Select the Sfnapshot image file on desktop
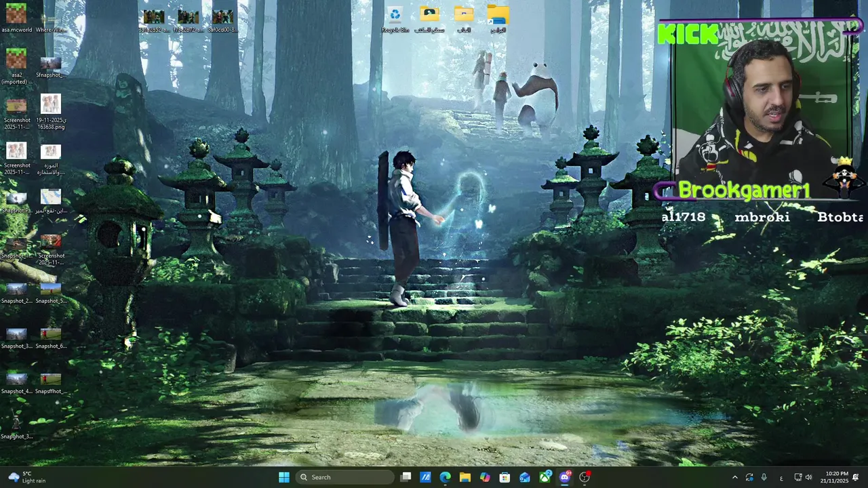Screen dimensions: 868x488 point(51,67)
